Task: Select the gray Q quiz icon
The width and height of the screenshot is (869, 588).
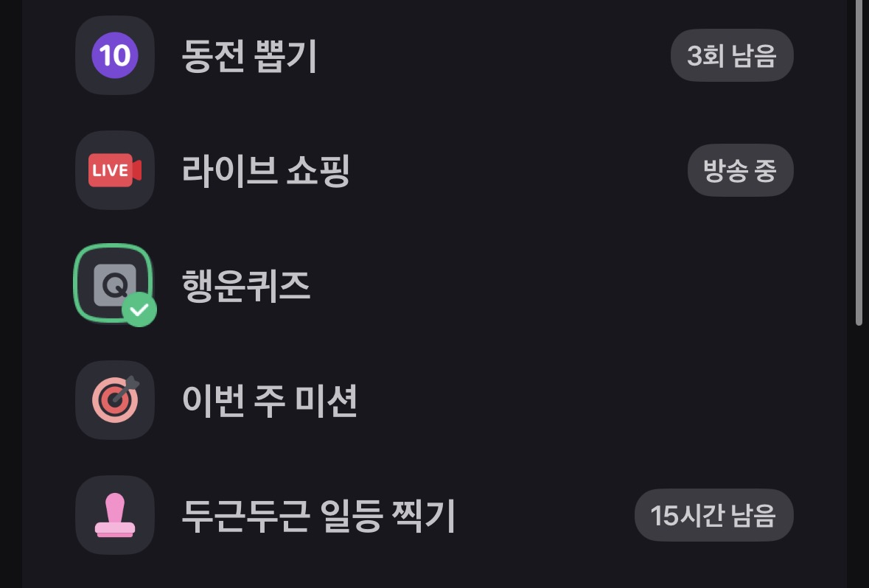Action: 115,285
